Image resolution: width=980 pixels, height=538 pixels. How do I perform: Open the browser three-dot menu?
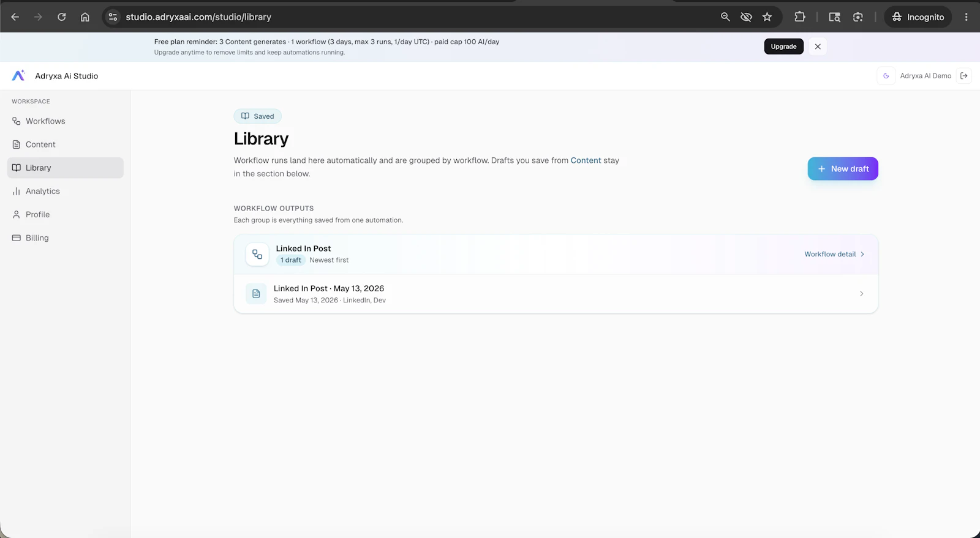pos(967,17)
